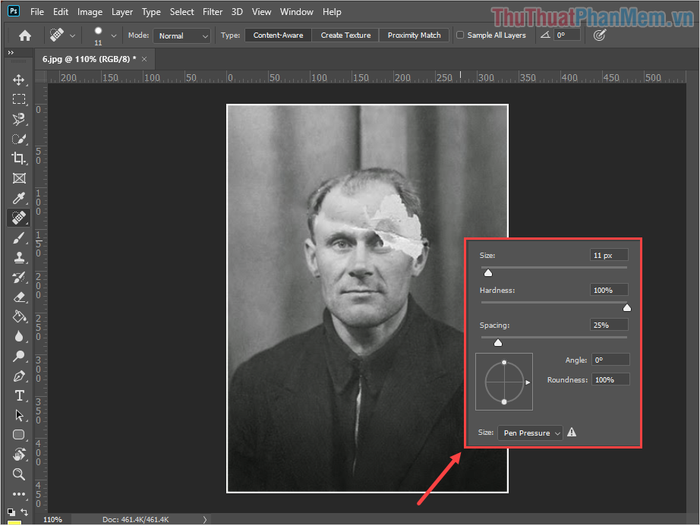Expand the status bar info arrow
Viewport: 700px width, 525px height.
point(204,519)
